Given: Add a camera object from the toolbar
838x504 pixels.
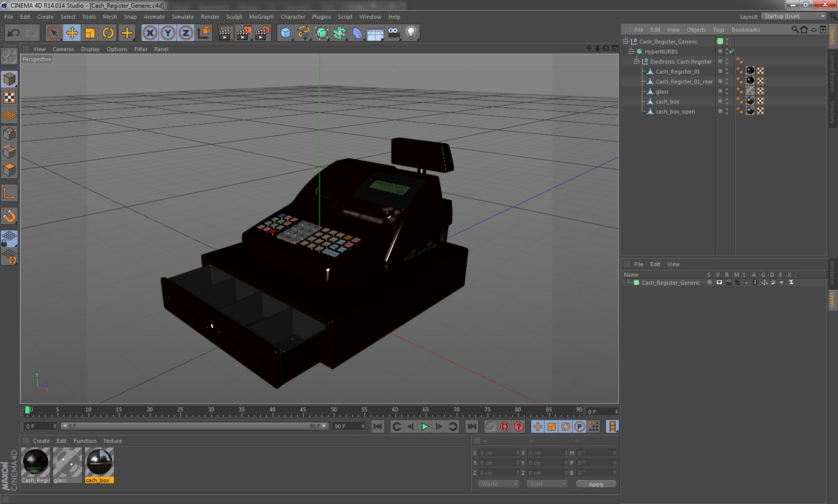Looking at the screenshot, I should (394, 33).
